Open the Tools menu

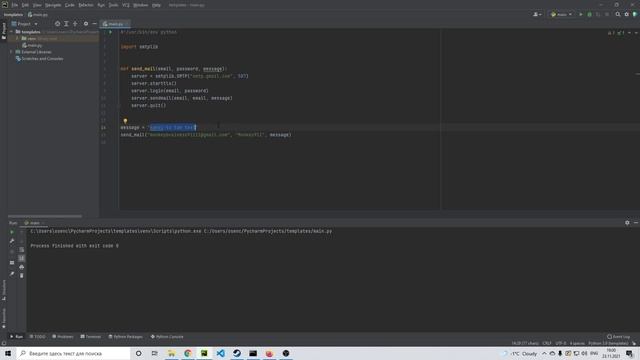click(113, 5)
